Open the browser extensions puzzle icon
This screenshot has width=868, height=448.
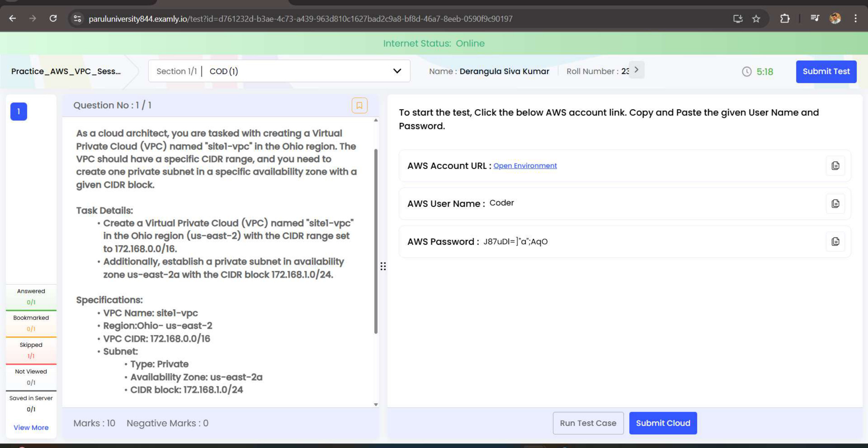click(785, 18)
